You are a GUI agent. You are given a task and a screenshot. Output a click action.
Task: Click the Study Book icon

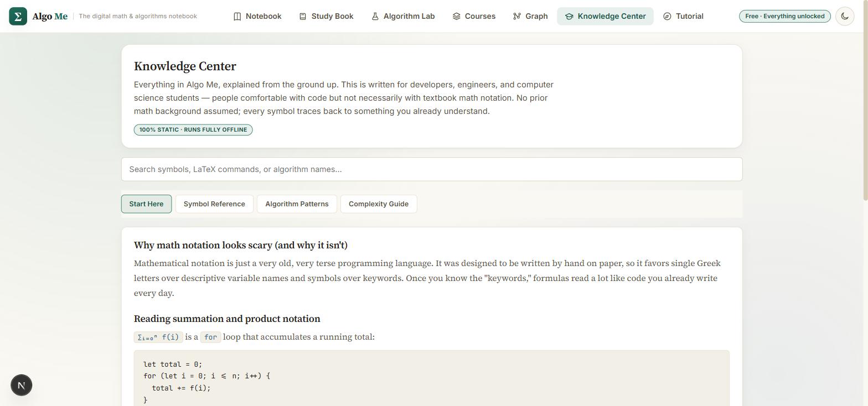(303, 17)
